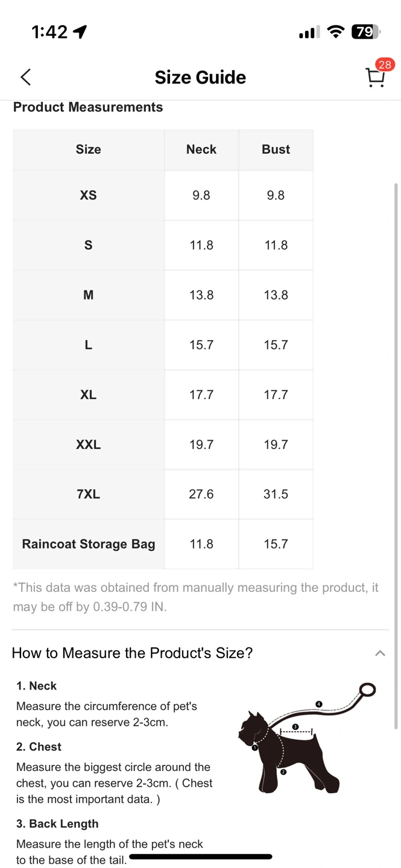Tap the XS size row label
The width and height of the screenshot is (401, 868).
(x=89, y=195)
